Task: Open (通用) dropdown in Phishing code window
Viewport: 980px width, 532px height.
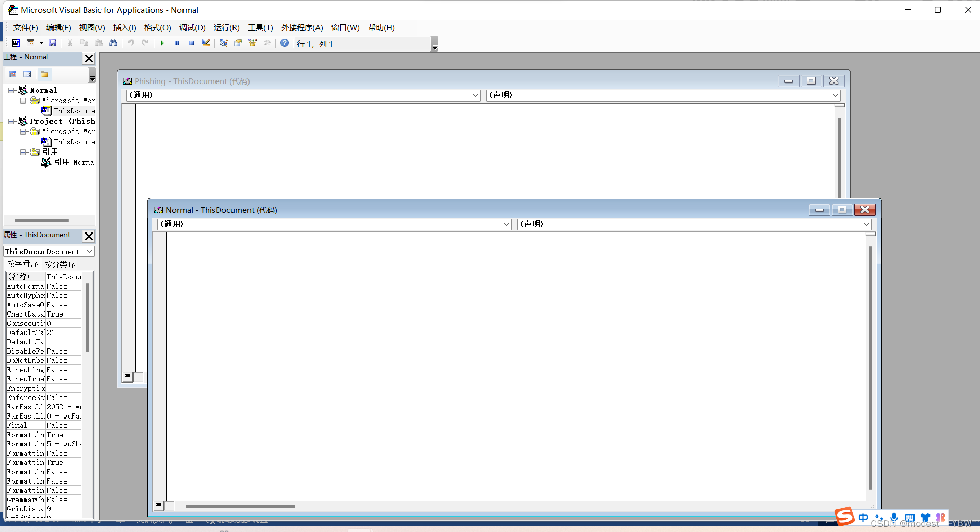Action: coord(475,95)
